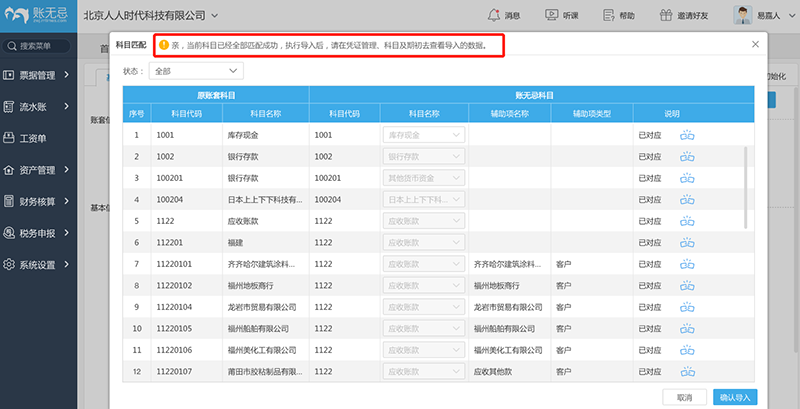Screen dimensions: 800x409
Task: Click the match link icon in row 112201 福建
Action: pyautogui.click(x=687, y=243)
